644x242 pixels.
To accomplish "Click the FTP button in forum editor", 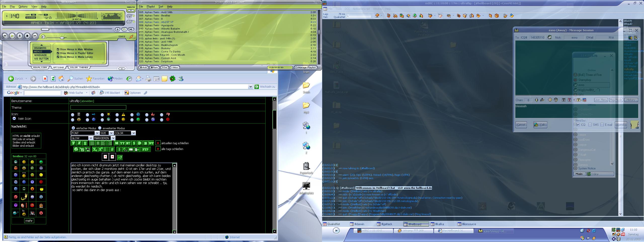I will click(145, 149).
